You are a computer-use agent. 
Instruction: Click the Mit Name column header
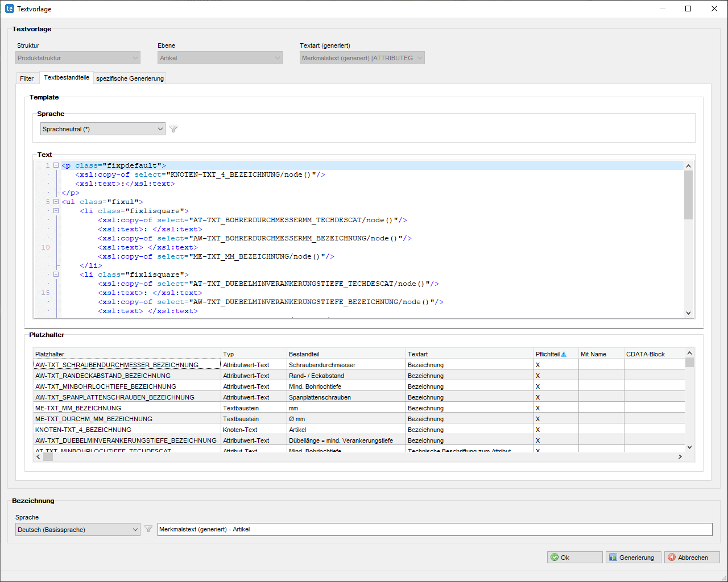(601, 354)
